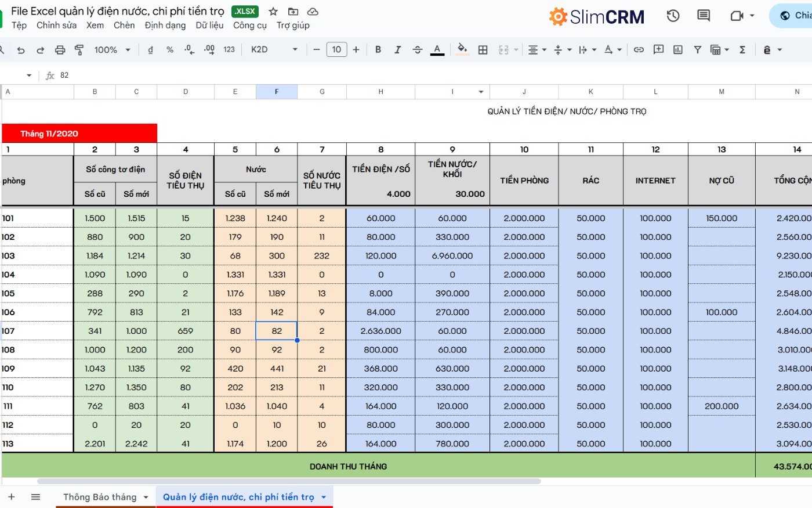Select the paint format tool

78,49
